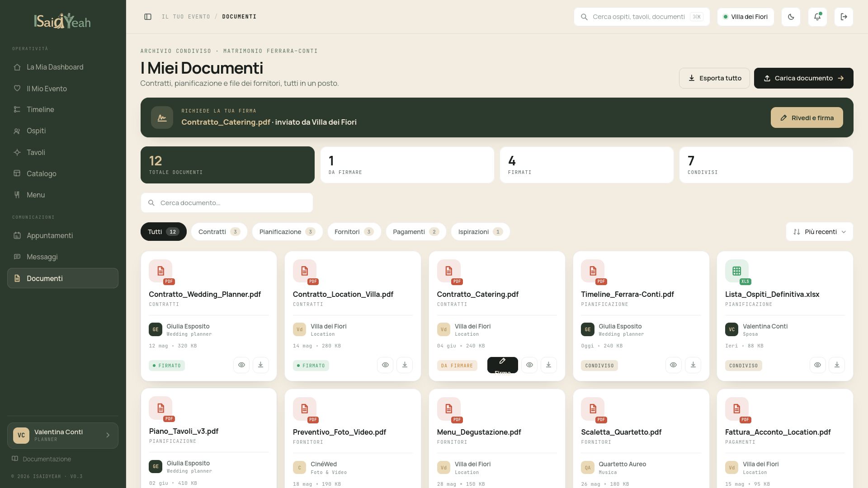This screenshot has height=488, width=868.
Task: Click the PDF icon of Menu_Degustazione
Action: [449, 409]
